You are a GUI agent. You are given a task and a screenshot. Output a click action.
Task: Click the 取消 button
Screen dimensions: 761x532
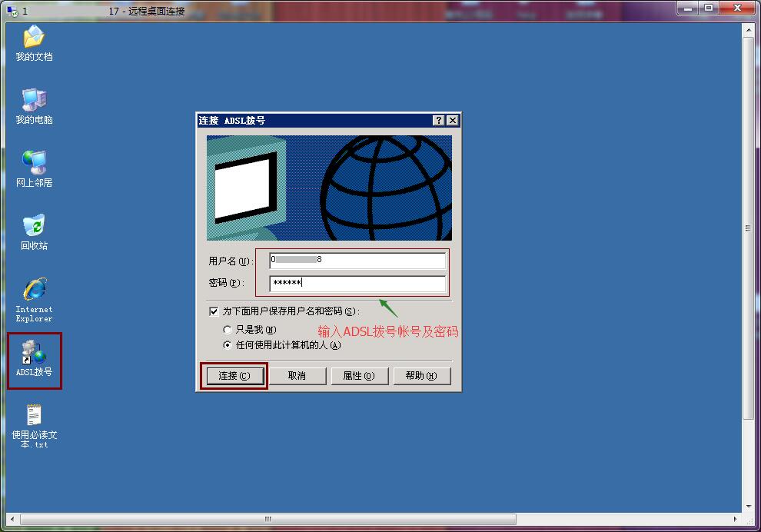(x=297, y=376)
